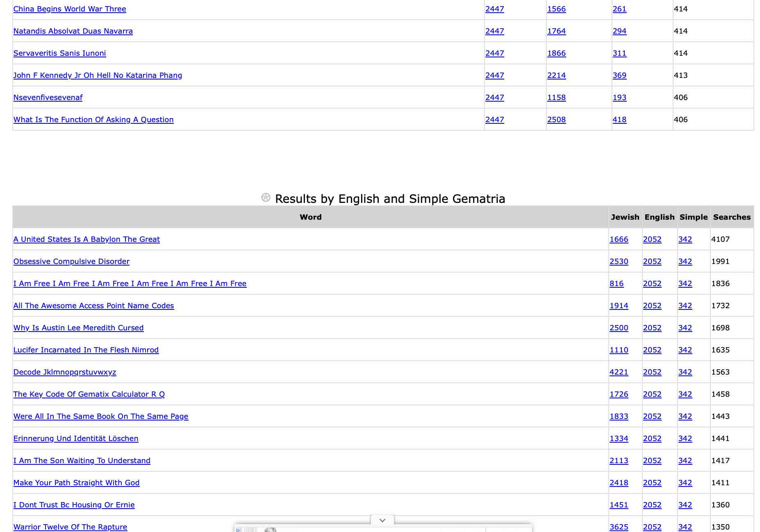Screen dimensions: 760x532
Task: Click Jewish value 1726 link
Action: (x=619, y=394)
